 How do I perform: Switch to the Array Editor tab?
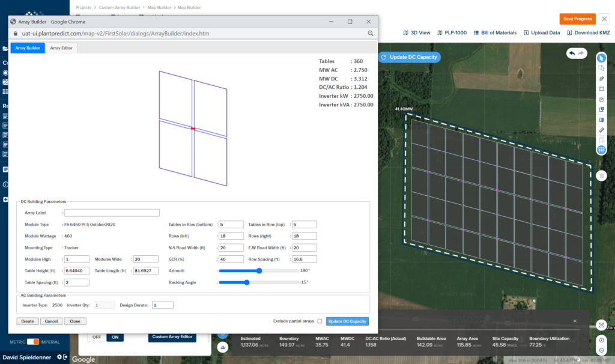pyautogui.click(x=61, y=48)
